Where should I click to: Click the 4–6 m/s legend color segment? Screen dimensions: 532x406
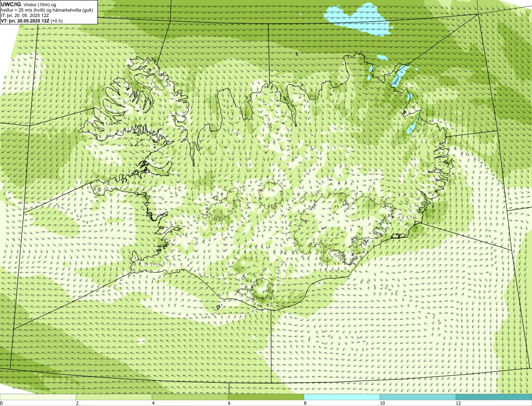click(x=190, y=397)
